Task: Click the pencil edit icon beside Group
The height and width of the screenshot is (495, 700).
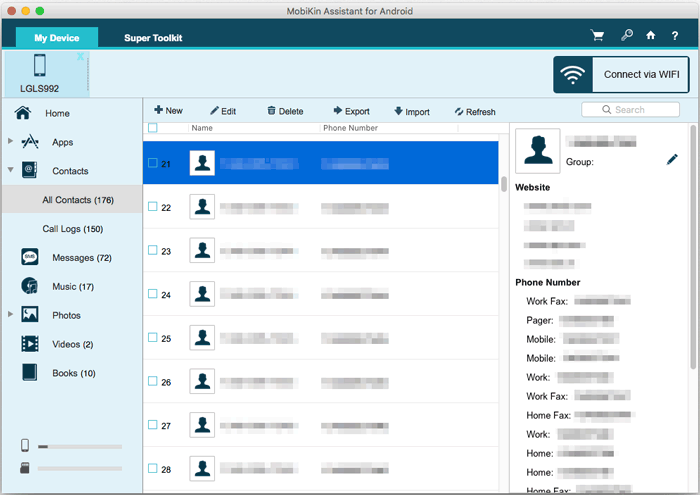Action: pyautogui.click(x=672, y=159)
